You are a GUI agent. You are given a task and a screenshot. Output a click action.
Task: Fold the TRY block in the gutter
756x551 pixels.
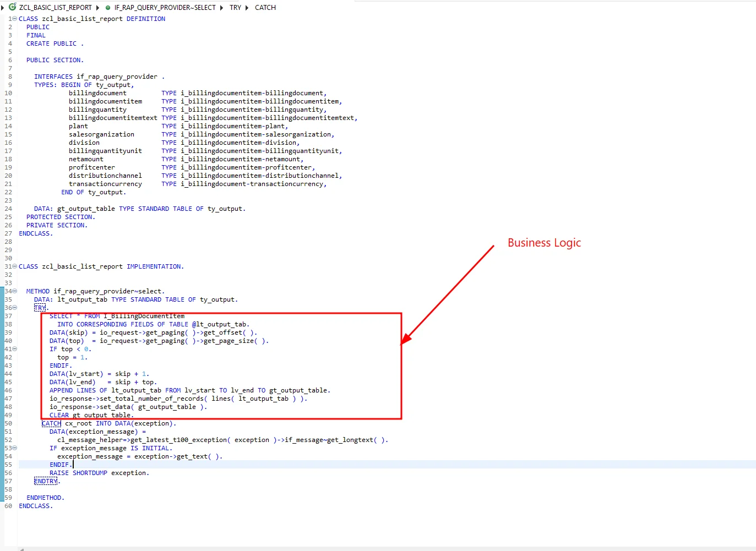click(x=15, y=308)
